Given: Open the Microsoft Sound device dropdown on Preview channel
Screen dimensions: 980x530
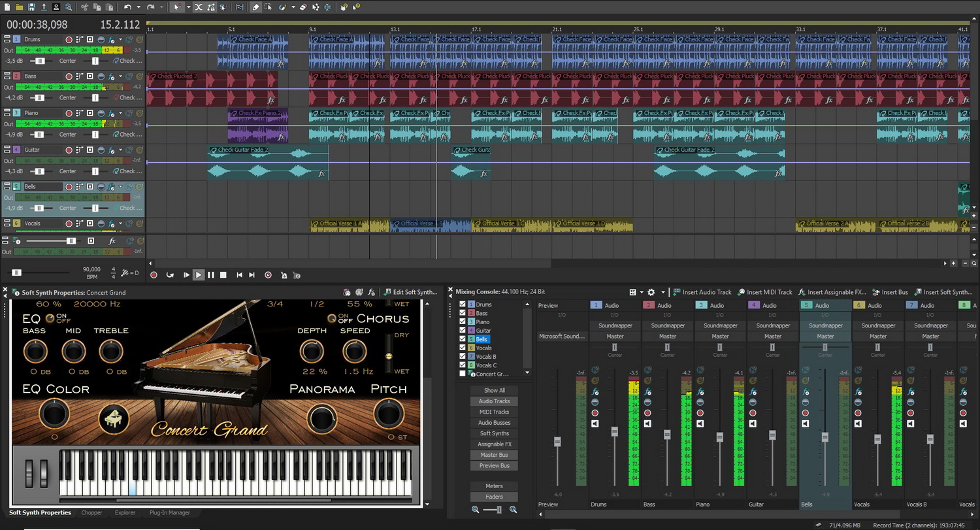Looking at the screenshot, I should (561, 336).
